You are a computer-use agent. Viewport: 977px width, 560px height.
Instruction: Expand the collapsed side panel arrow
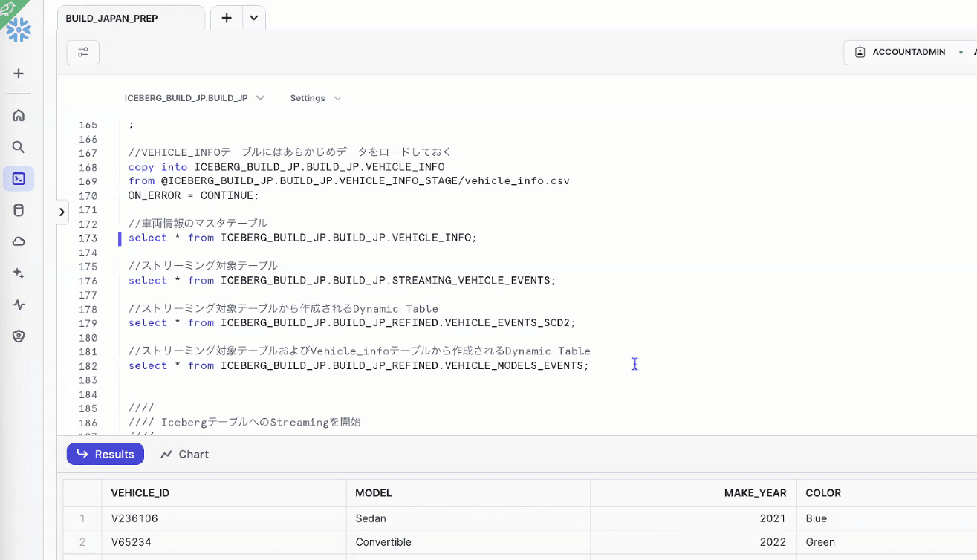point(62,212)
